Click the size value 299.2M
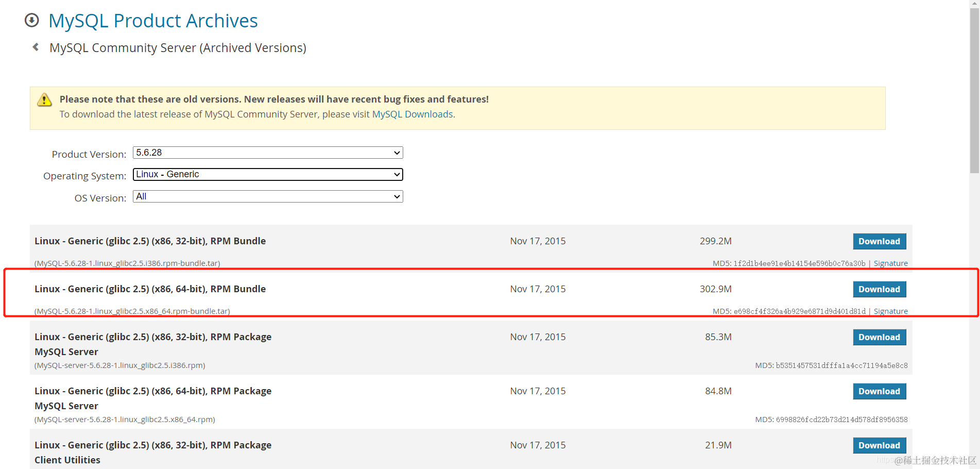Screen dimensions: 980x469 click(716, 241)
